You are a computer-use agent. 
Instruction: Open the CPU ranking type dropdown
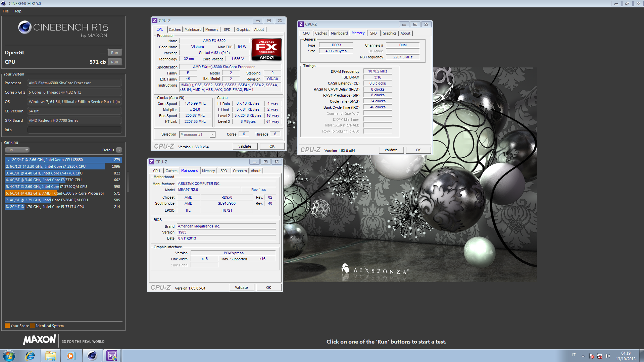(17, 150)
